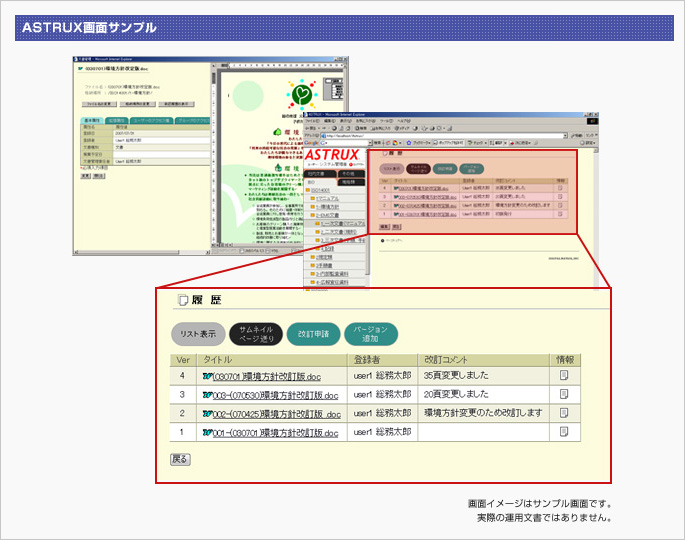Screen dimensions: 685x540
Task: Open info icon for version 3 in enlarged panel
Action: click(x=564, y=394)
